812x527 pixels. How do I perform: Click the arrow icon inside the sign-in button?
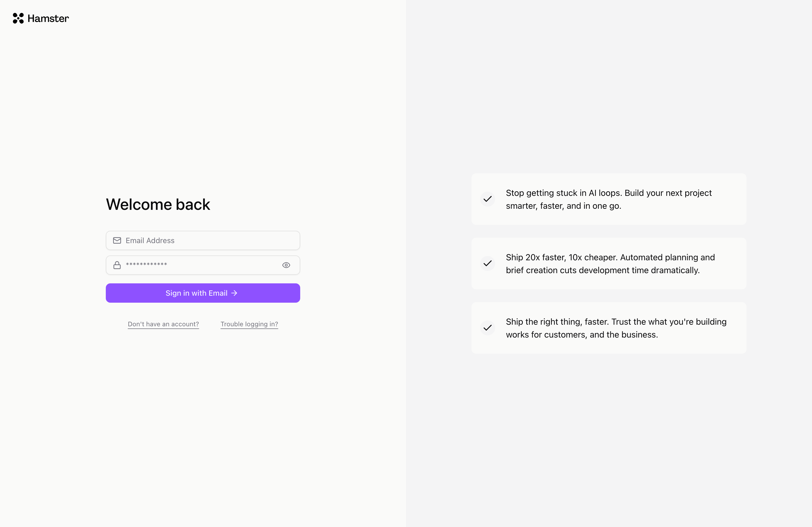(234, 293)
